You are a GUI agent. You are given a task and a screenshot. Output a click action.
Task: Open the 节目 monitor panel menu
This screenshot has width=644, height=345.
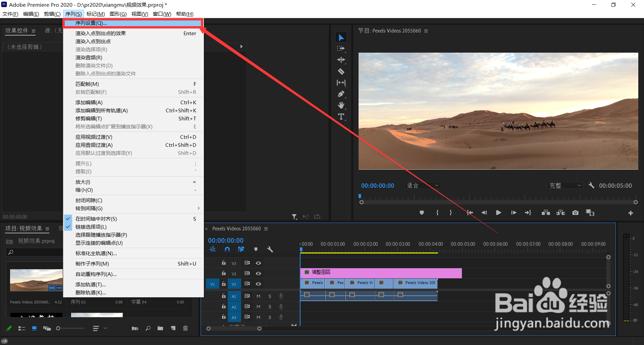[x=426, y=31]
